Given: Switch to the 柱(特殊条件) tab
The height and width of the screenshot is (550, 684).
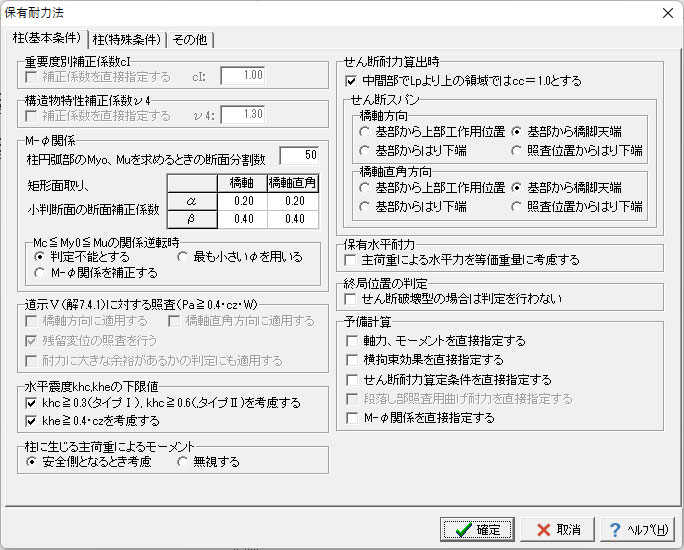Looking at the screenshot, I should [x=127, y=40].
